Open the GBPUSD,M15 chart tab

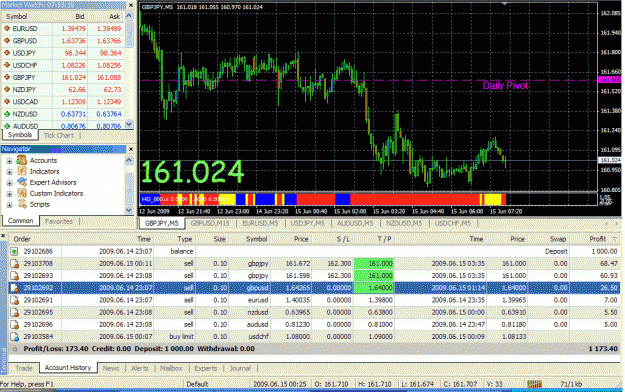[210, 223]
